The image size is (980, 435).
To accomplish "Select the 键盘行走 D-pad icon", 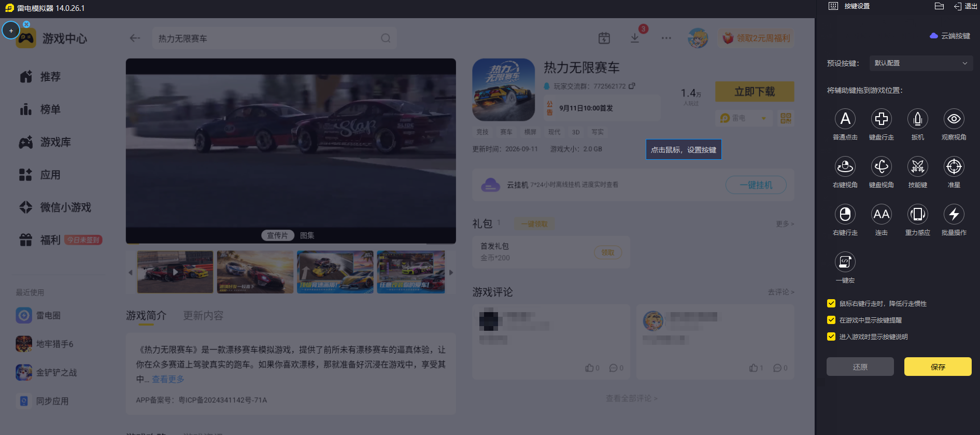I will click(x=882, y=119).
